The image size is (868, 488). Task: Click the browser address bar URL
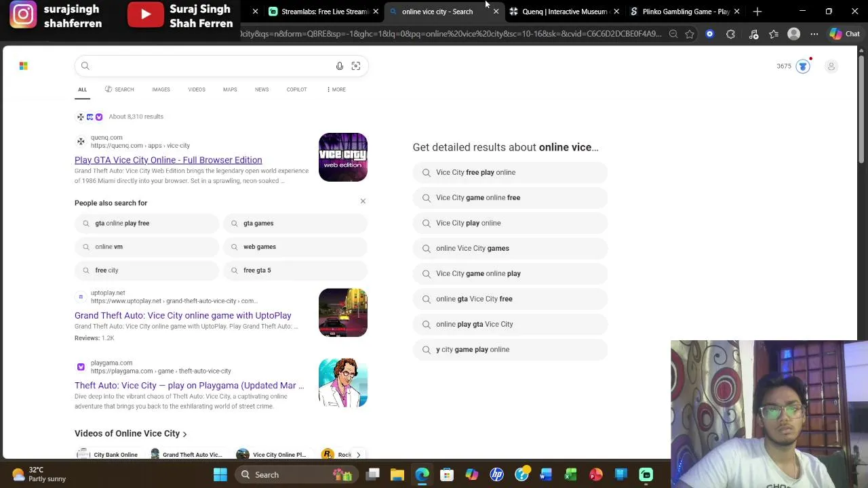pos(451,34)
